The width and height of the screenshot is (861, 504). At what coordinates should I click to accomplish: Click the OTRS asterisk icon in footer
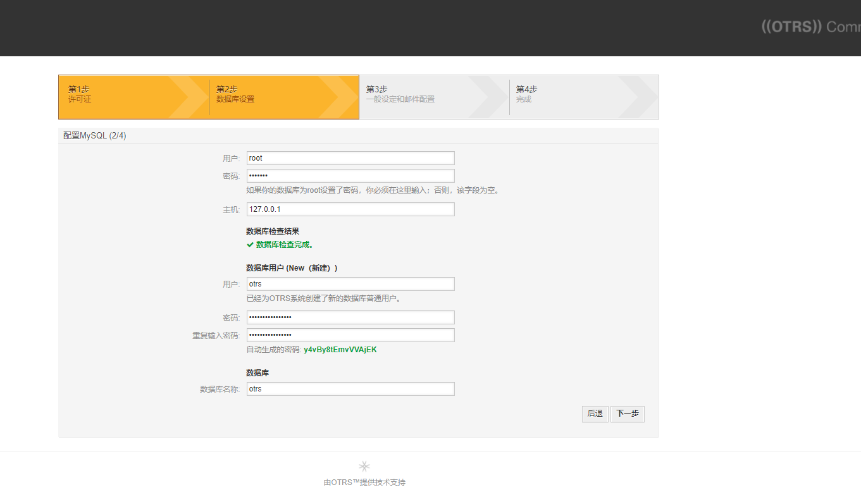[x=364, y=465]
